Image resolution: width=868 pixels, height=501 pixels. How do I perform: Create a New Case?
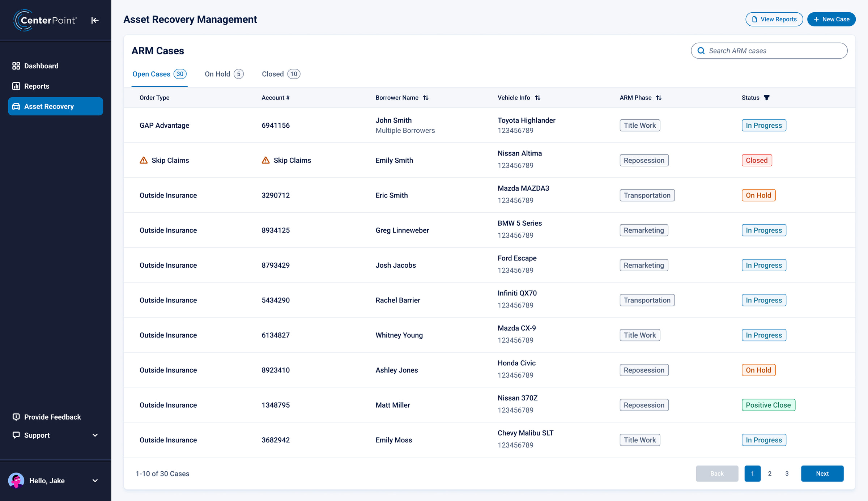click(831, 19)
